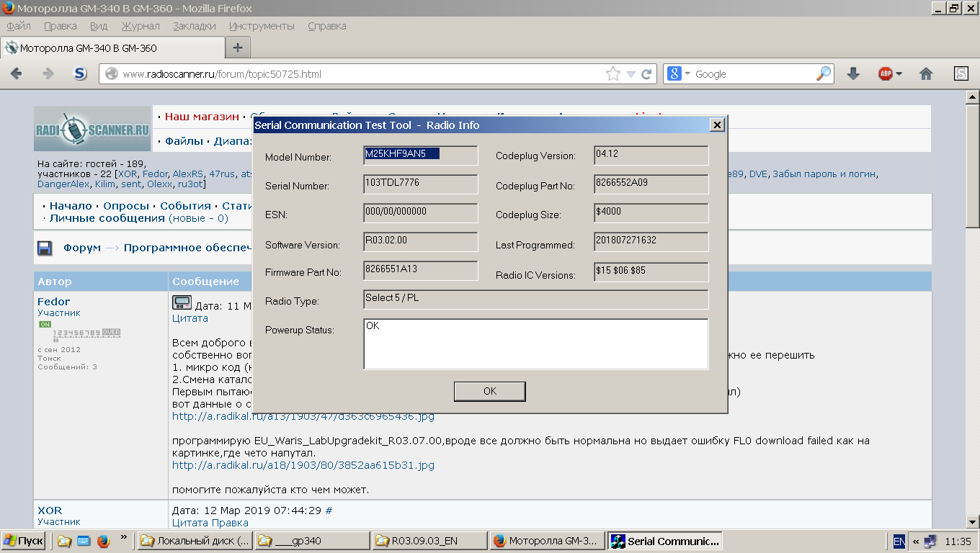This screenshot has height=553, width=980.
Task: Open the Файл menu in Firefox
Action: click(19, 26)
